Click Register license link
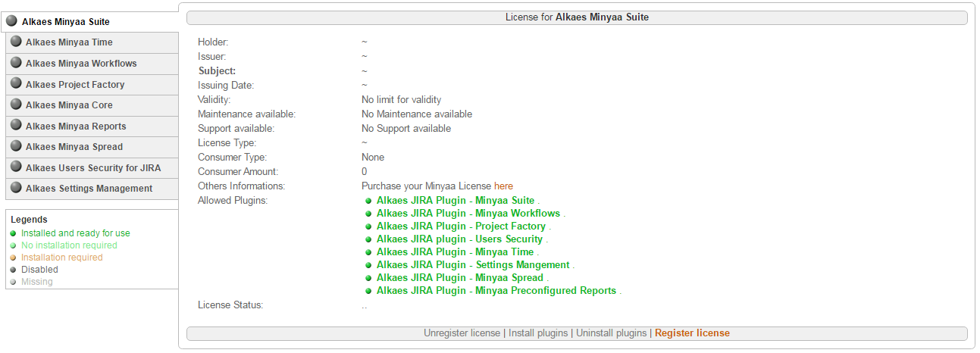 click(692, 333)
